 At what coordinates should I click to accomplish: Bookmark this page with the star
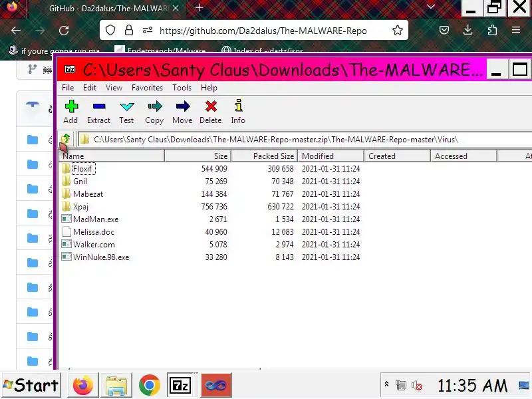[x=397, y=31]
